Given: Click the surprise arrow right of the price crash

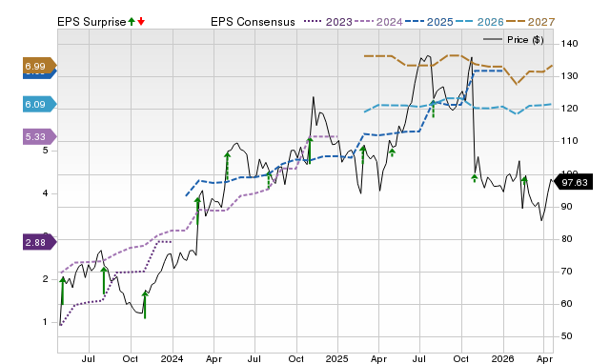Looking at the screenshot, I should (x=475, y=178).
